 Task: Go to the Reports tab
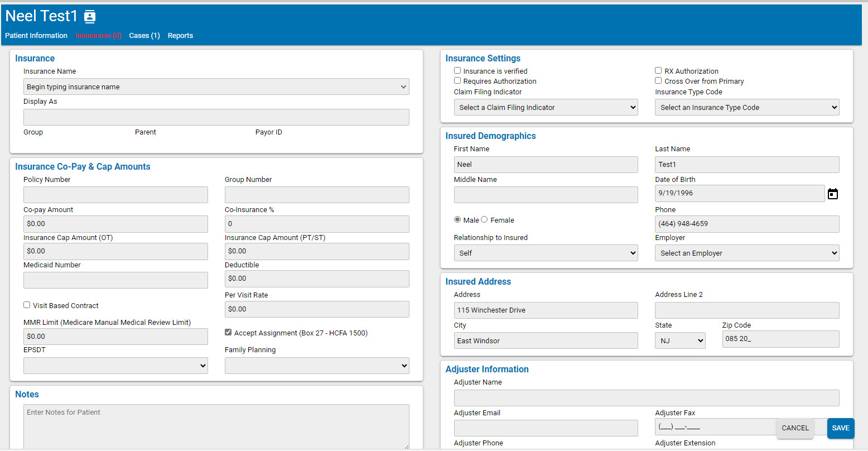180,36
